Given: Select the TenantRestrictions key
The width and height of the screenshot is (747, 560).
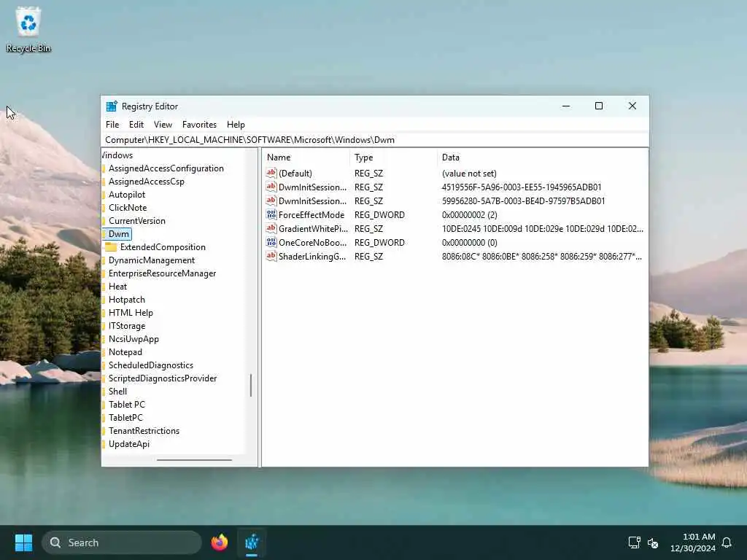Looking at the screenshot, I should [144, 430].
